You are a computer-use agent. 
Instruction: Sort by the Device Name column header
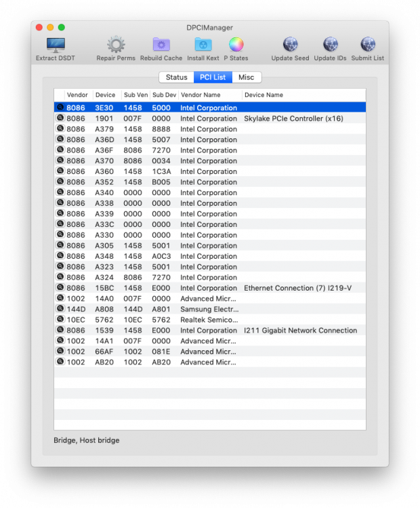coord(304,95)
